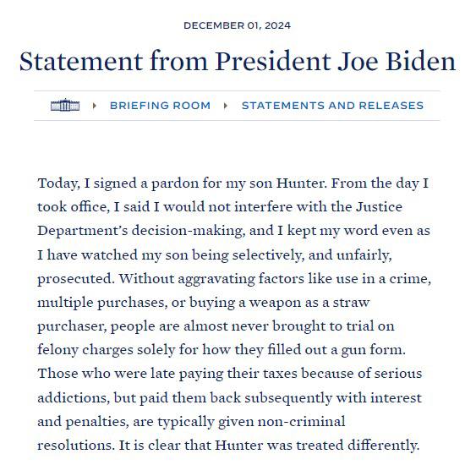Click the word "Justice" in the paragraph
This screenshot has width=476, height=465.
[379, 207]
